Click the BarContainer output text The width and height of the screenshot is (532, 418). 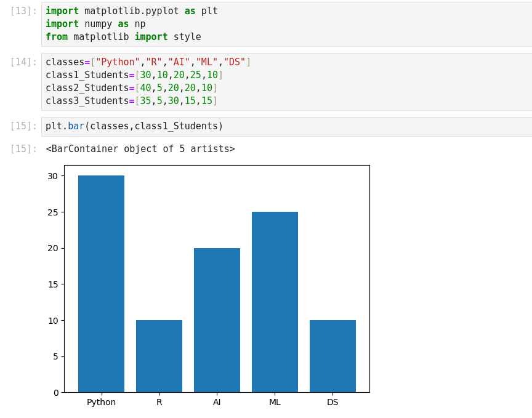pyautogui.click(x=140, y=149)
